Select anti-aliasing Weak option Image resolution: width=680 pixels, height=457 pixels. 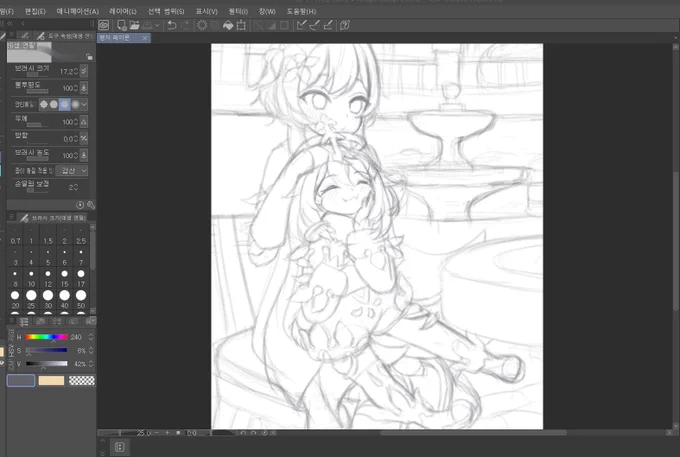coord(54,104)
